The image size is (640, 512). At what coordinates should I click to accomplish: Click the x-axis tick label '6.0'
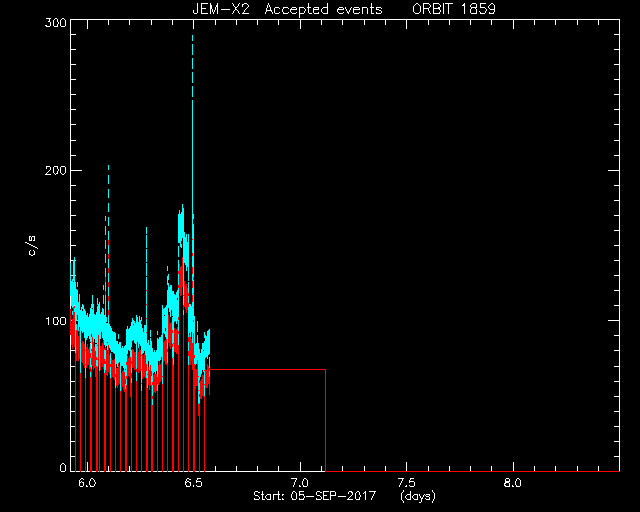point(87,483)
